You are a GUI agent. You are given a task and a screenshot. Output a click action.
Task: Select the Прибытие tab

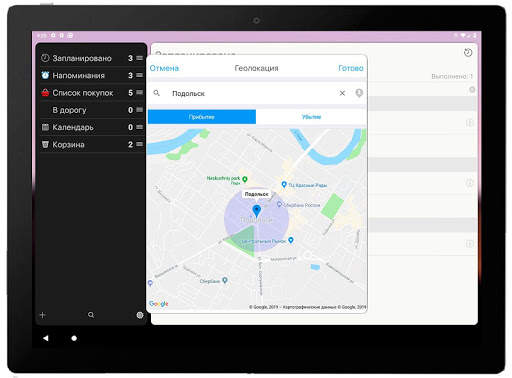(202, 117)
